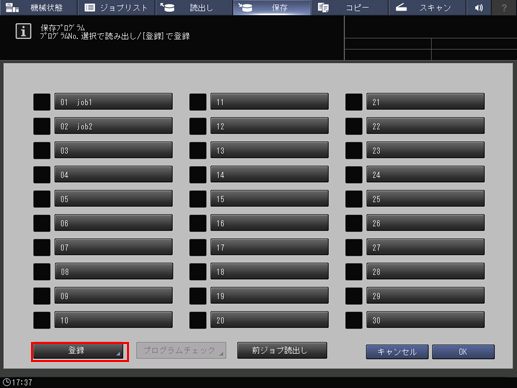Choose program slot 23

tap(425, 150)
